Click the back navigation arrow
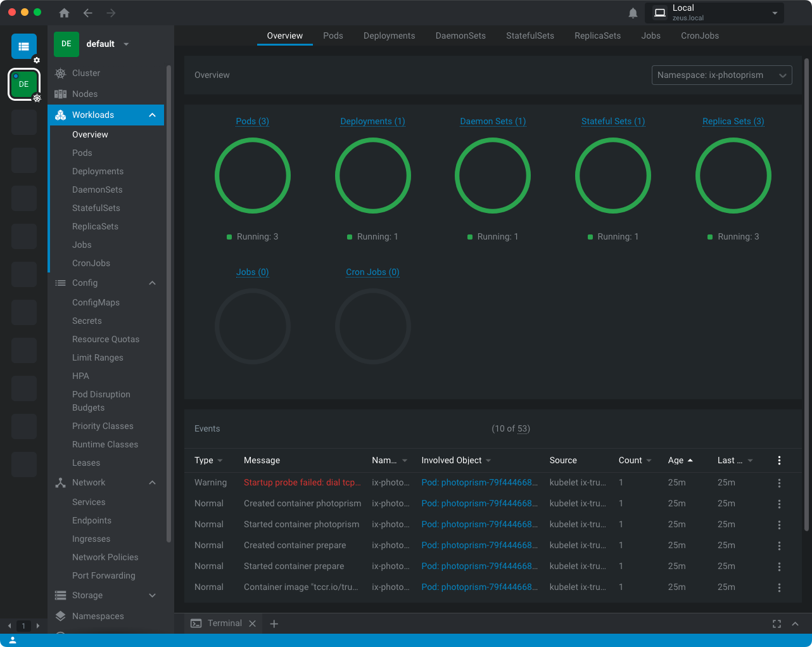Screen dimensions: 812x647 (88, 13)
